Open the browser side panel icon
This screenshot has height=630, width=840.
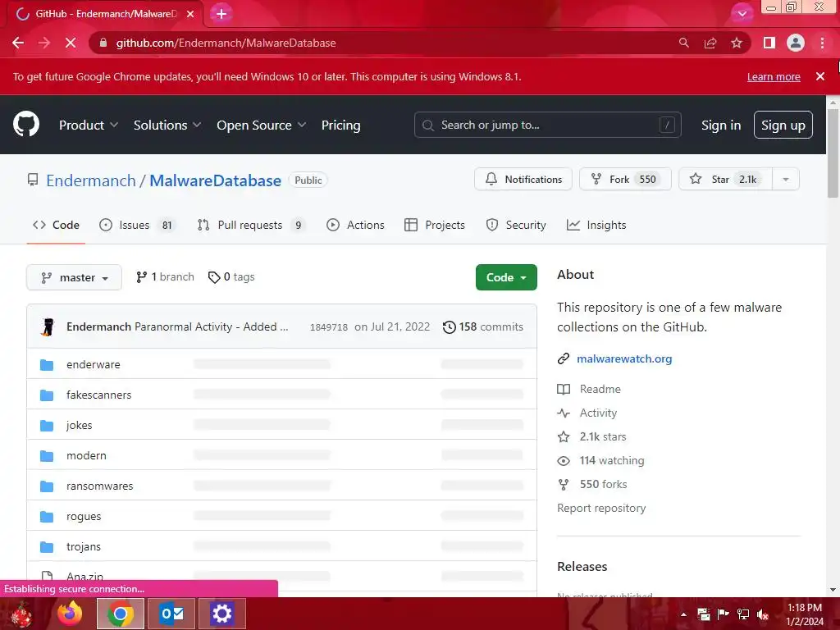click(x=769, y=43)
